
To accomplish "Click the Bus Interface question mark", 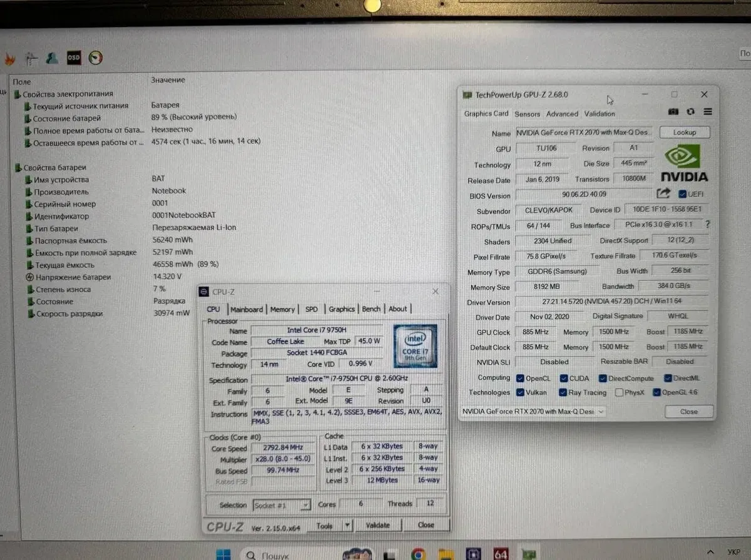I will click(x=707, y=225).
